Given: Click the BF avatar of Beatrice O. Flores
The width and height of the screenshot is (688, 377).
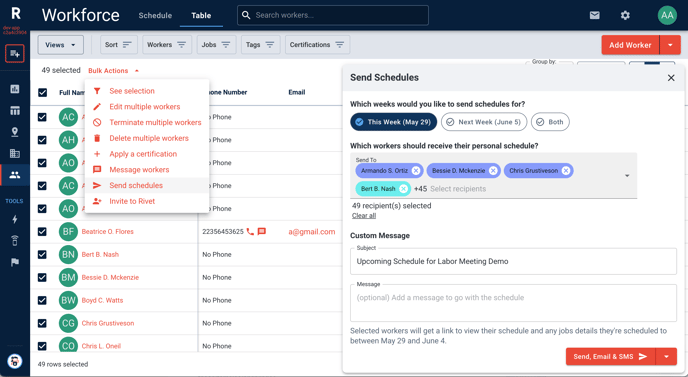Looking at the screenshot, I should (x=68, y=232).
